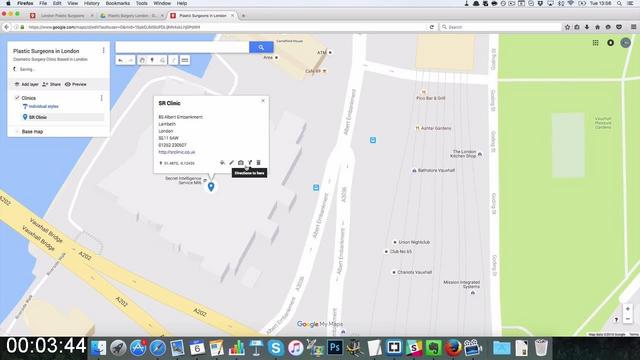Click the blue SR Clinic map pin
This screenshot has width=640, height=360.
211,187
